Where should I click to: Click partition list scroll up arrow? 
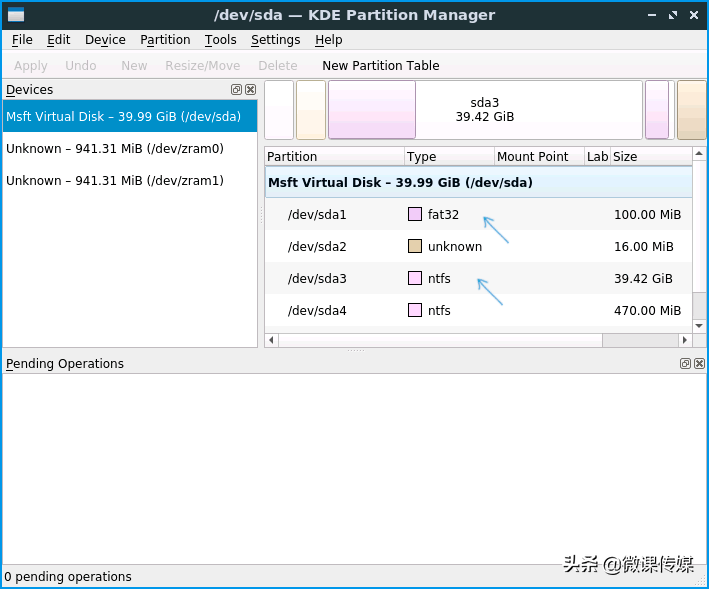[x=699, y=154]
